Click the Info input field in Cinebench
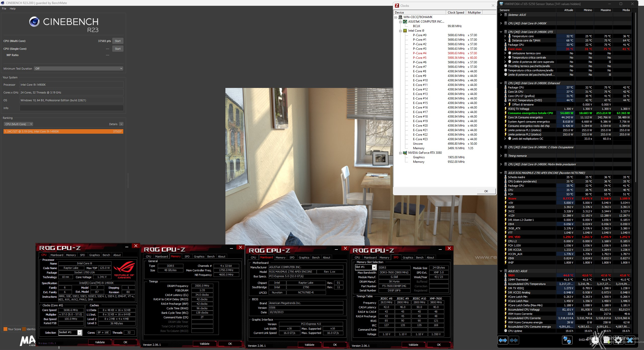The width and height of the screenshot is (644, 350). point(71,108)
